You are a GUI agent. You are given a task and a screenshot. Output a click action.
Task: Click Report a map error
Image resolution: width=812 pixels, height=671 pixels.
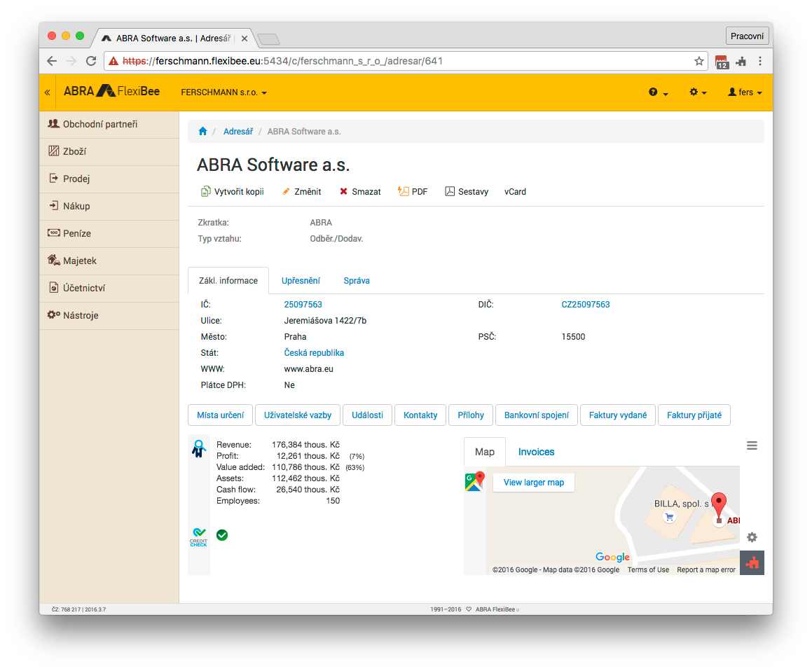coord(706,569)
